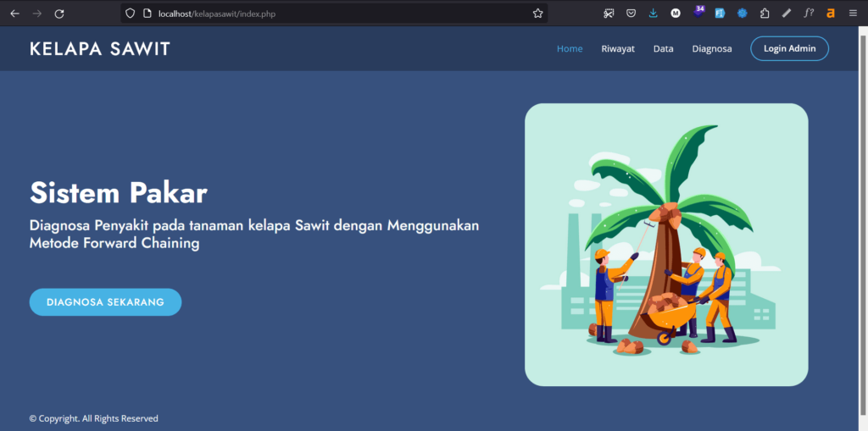
Task: Open the shield tracking protection icon
Action: click(x=130, y=14)
